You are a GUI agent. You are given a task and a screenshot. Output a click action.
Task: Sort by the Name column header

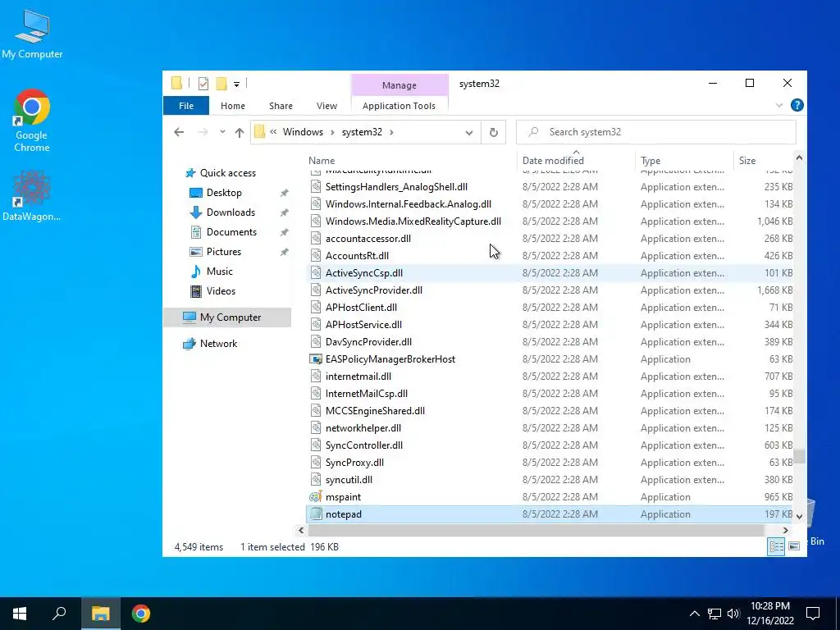click(x=322, y=160)
